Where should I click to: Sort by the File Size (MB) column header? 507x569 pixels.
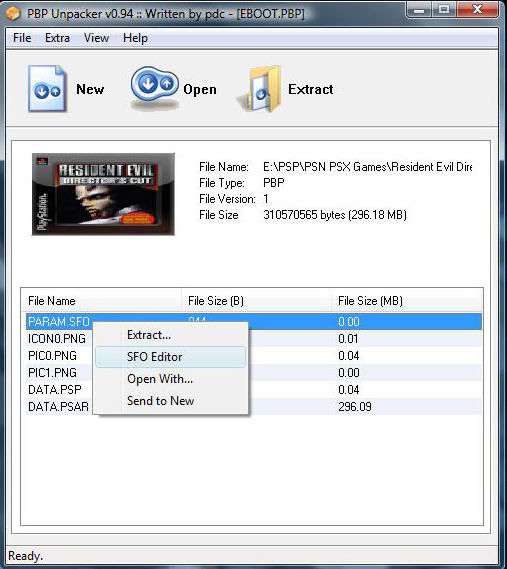[406, 301]
